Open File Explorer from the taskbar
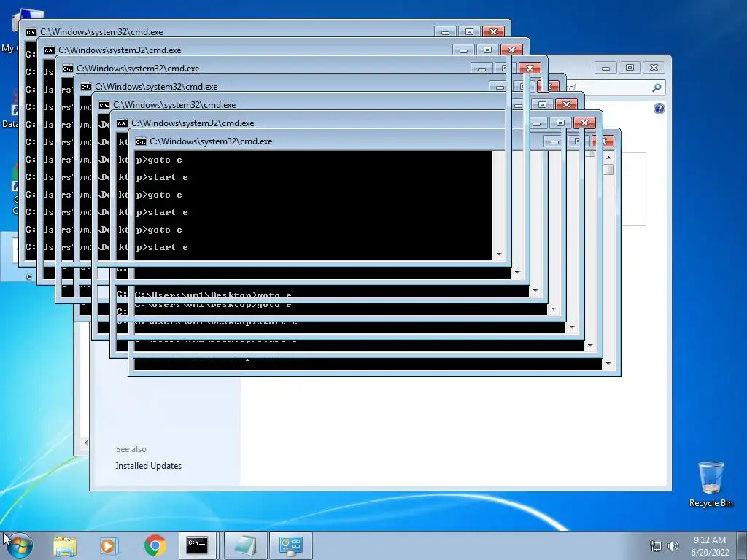Viewport: 747px width, 560px height. click(x=65, y=545)
